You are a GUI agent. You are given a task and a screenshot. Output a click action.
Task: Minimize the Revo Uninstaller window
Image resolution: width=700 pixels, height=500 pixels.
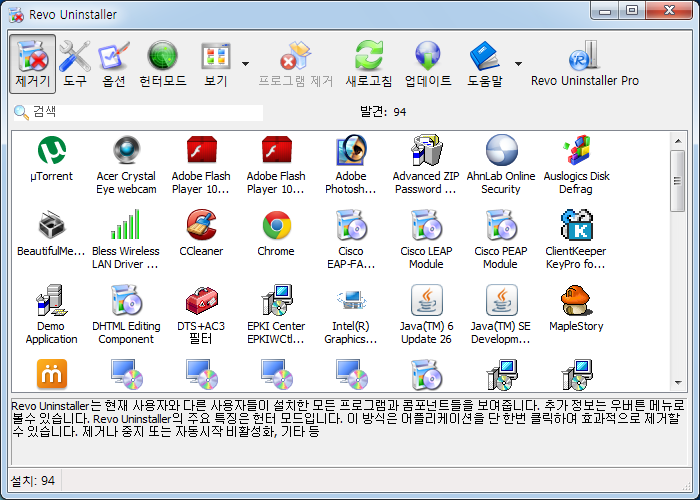[x=604, y=11]
